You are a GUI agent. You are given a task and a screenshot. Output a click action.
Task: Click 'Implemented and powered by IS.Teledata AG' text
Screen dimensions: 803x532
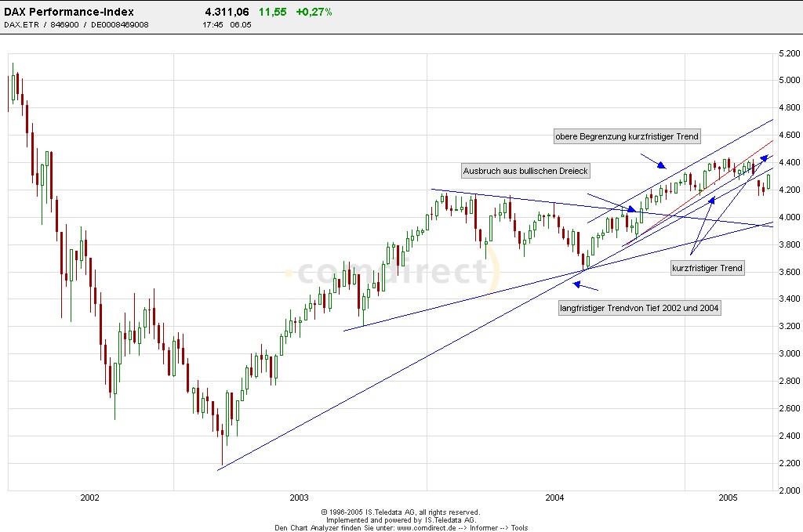[x=401, y=519]
